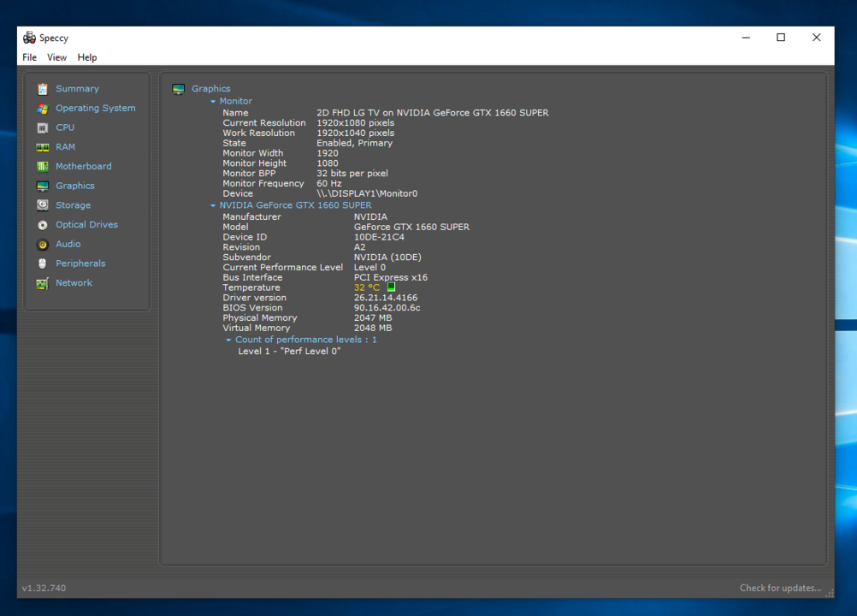Open the Motherboard section
The image size is (857, 616).
pos(84,166)
